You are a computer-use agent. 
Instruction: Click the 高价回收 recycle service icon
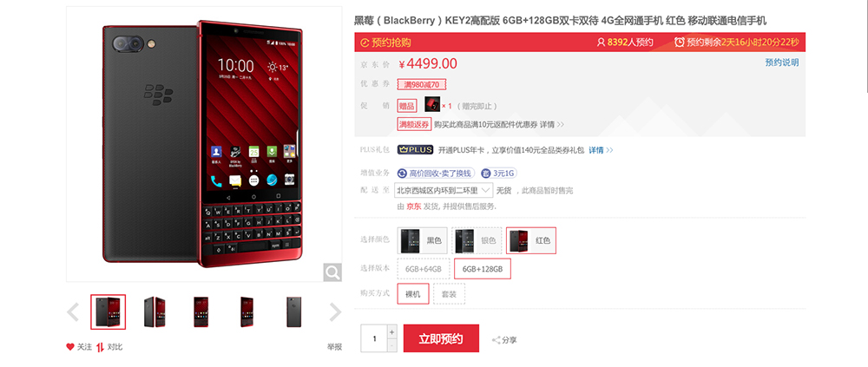403,174
